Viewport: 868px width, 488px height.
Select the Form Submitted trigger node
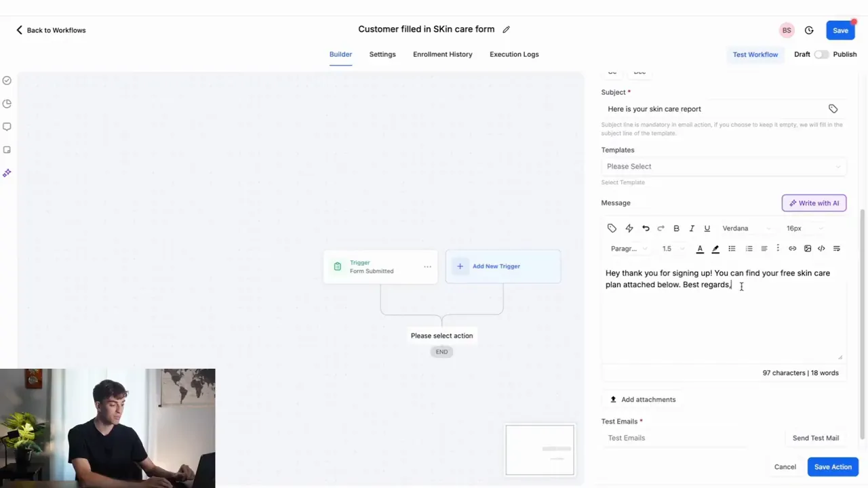pos(380,267)
